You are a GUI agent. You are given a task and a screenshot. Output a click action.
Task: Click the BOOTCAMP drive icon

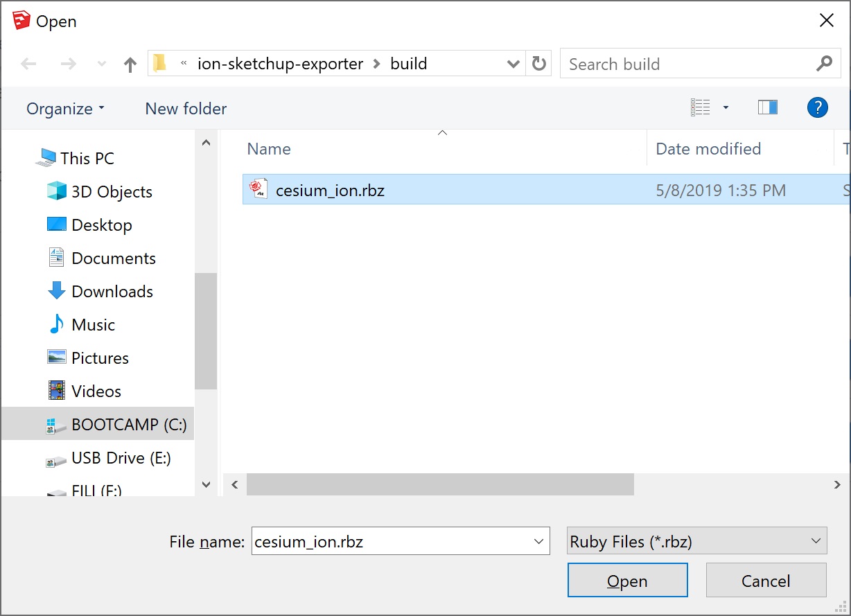click(55, 425)
